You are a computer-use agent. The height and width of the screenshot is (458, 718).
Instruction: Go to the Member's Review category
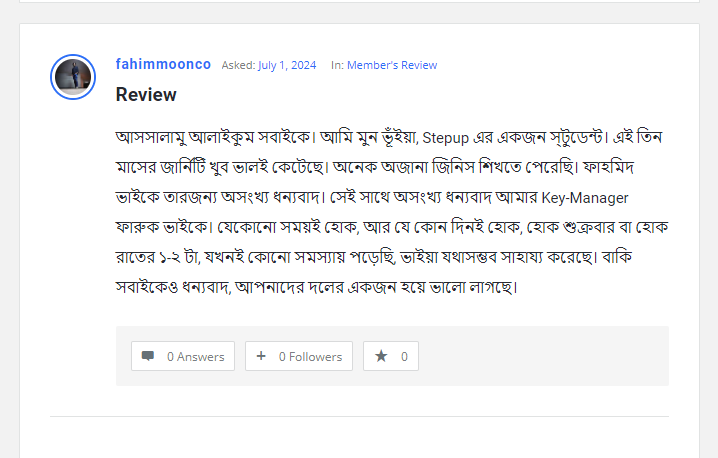pos(392,65)
